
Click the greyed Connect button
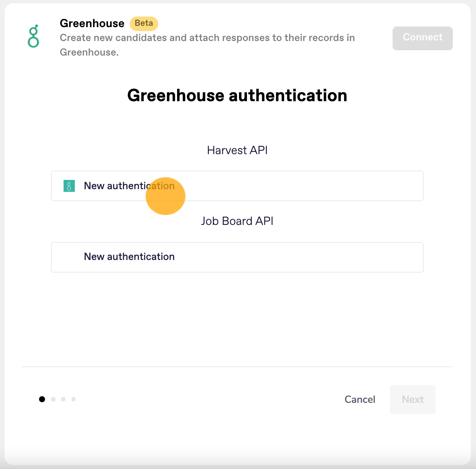click(x=422, y=38)
